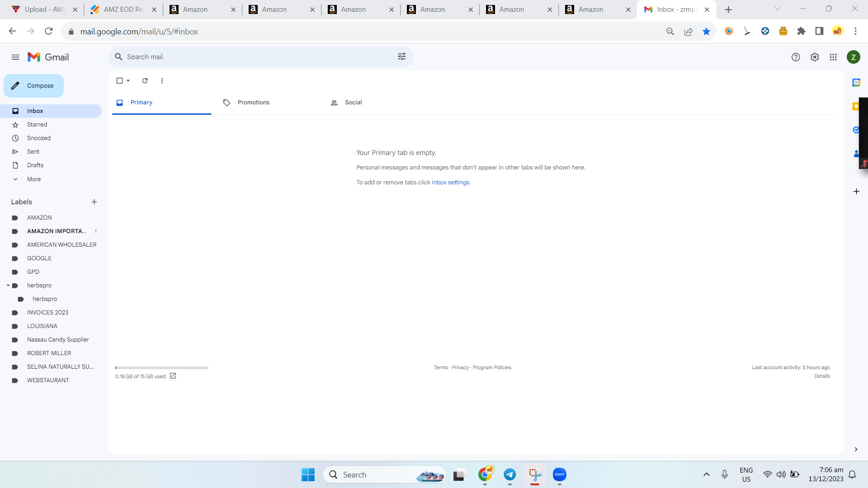Open the Program Policies link

coord(492,368)
